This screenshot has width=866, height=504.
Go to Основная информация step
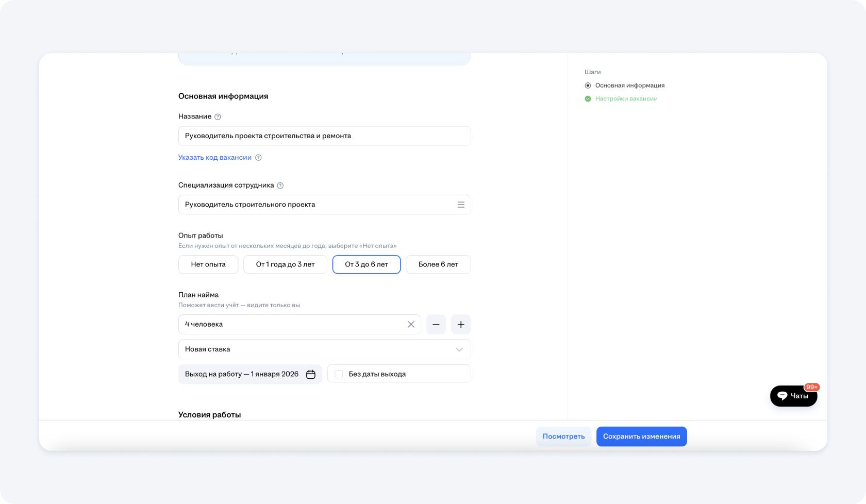(x=629, y=86)
